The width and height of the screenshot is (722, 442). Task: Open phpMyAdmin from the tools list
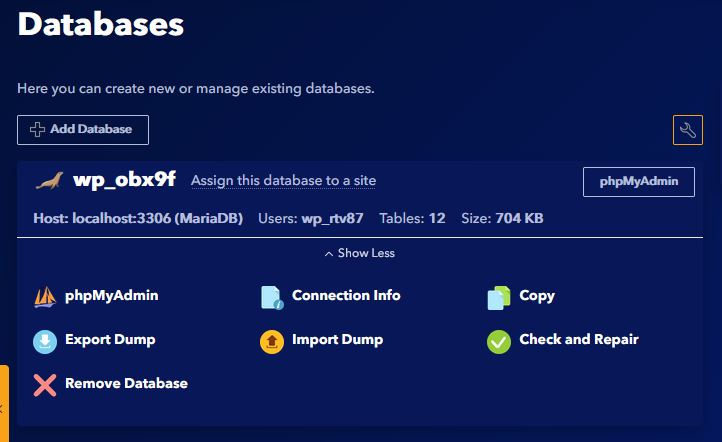click(112, 296)
